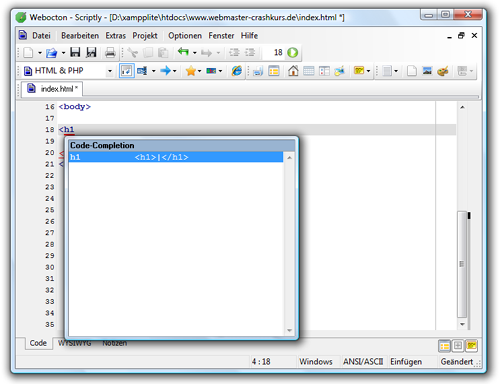Image resolution: width=500 pixels, height=384 pixels.
Task: Click the yellow note icon at bottom right
Action: [x=471, y=346]
